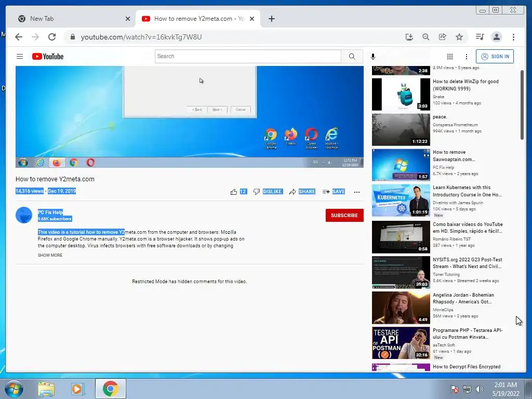Image resolution: width=532 pixels, height=399 pixels.
Task: Save video to playlist icon
Action: tap(326, 192)
